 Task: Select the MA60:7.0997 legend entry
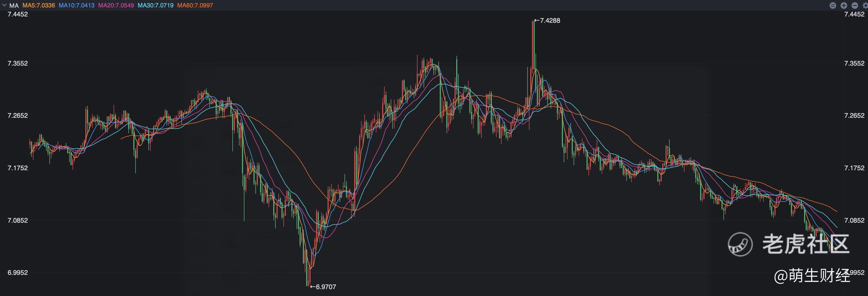click(195, 5)
